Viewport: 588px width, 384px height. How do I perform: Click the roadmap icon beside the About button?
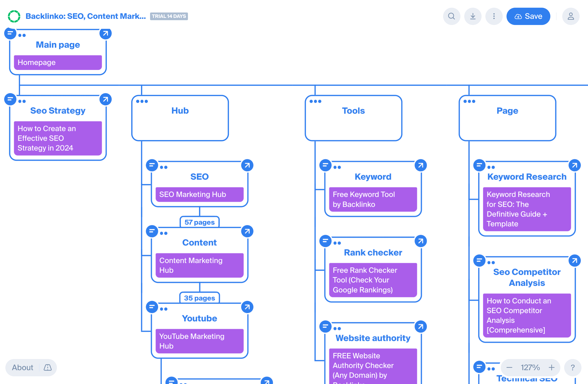pos(47,368)
